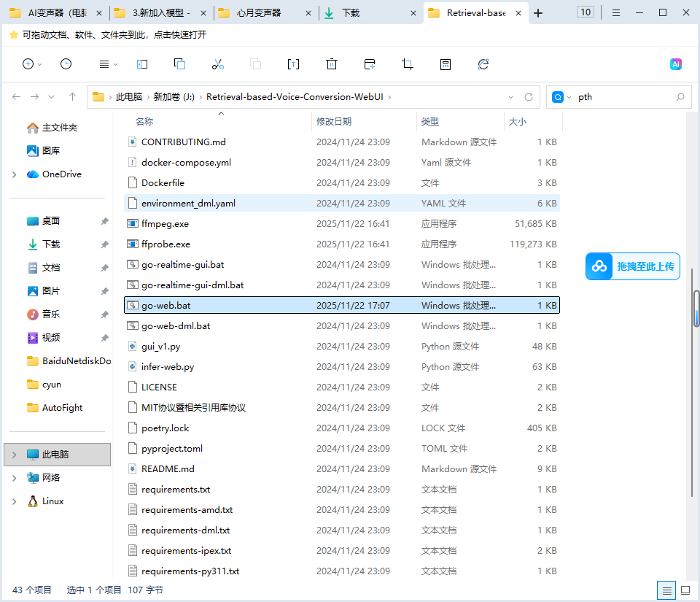The width and height of the screenshot is (700, 602).
Task: Click the 拖拽至此上传 upload button
Action: click(633, 266)
